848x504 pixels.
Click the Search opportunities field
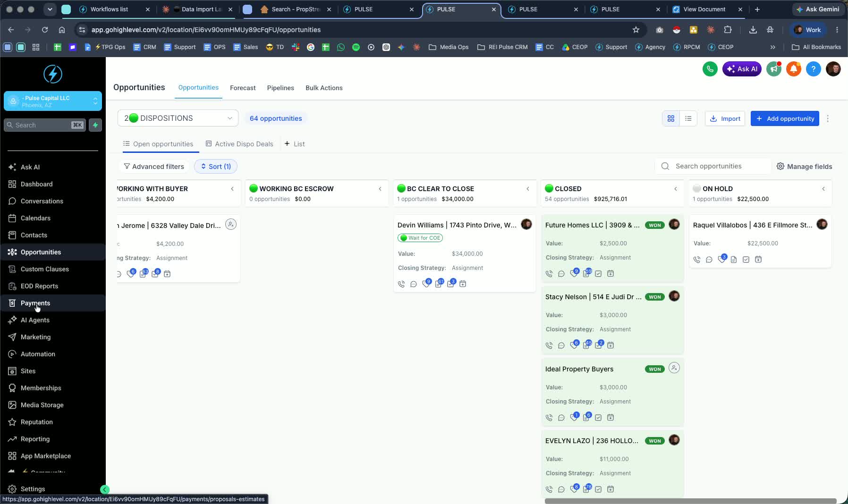coord(713,166)
